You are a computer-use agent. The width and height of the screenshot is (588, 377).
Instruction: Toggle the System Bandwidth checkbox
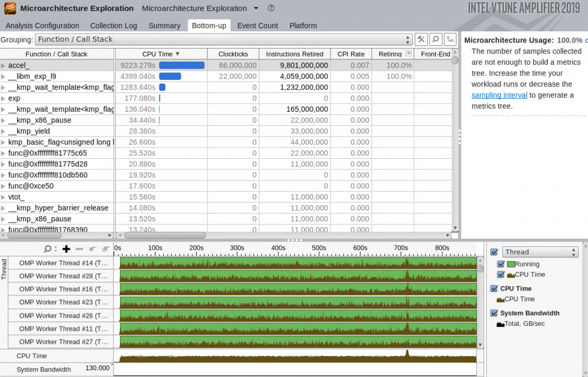coord(494,313)
